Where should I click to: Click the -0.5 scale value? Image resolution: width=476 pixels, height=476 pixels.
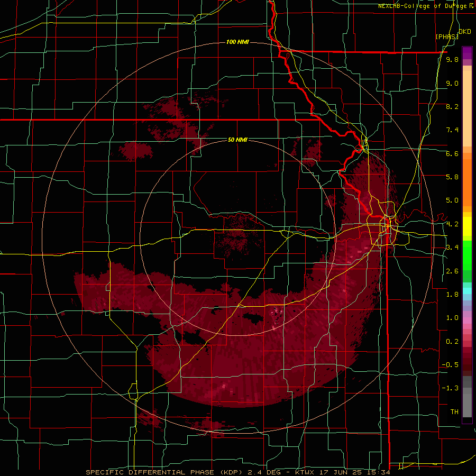450,365
